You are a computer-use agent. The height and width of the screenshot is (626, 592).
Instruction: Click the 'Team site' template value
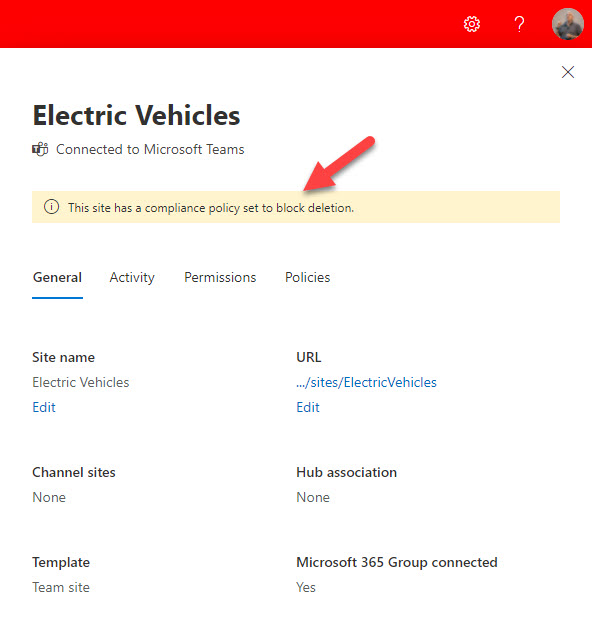coord(61,587)
